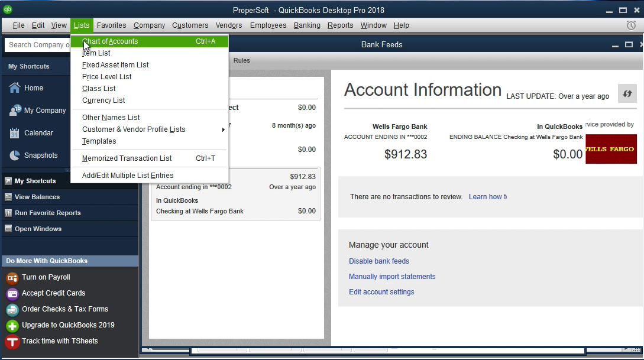Open Other Names List
Viewport: 644px width, 360px height.
click(x=150, y=118)
